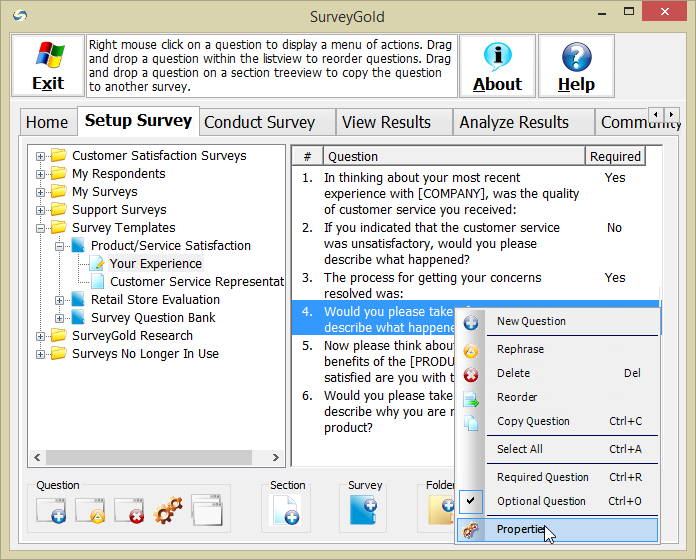The image size is (696, 560).
Task: Click the Required column header
Action: (615, 157)
